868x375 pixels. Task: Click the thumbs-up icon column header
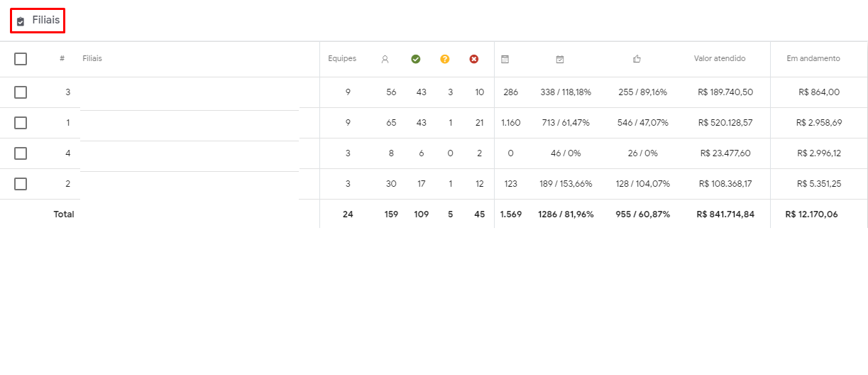[x=637, y=60]
